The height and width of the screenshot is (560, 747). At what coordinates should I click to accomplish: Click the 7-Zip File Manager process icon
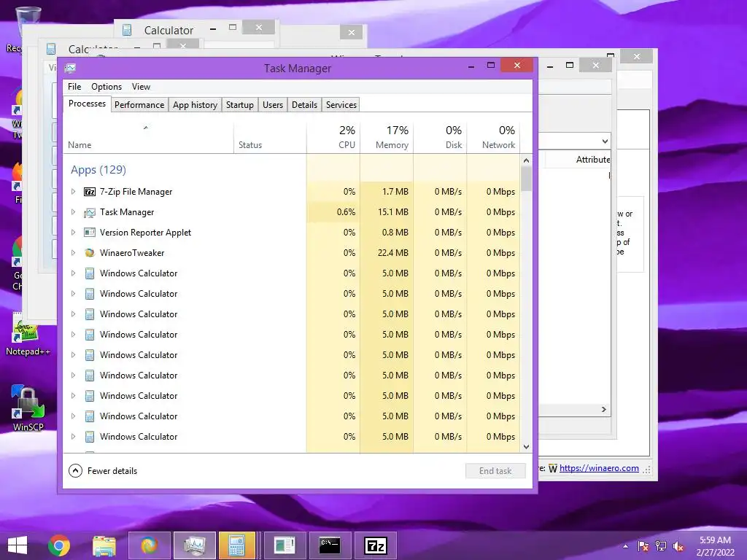pyautogui.click(x=90, y=192)
